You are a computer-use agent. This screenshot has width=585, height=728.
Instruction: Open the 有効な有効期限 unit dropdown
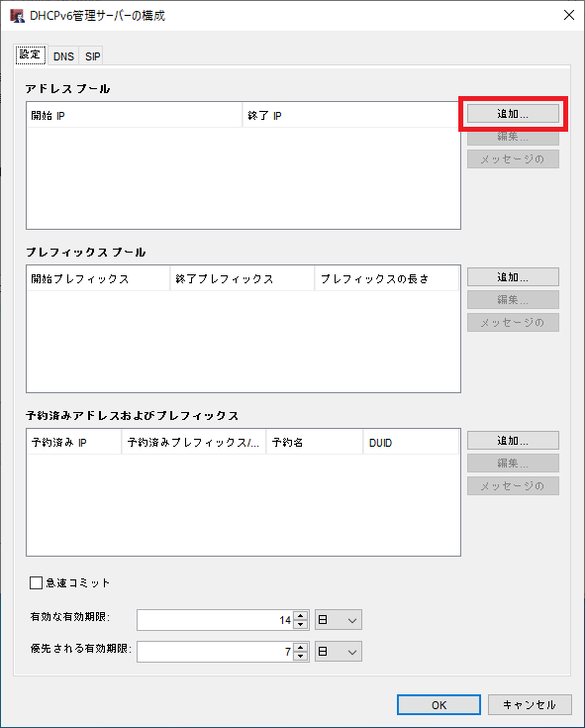click(339, 620)
